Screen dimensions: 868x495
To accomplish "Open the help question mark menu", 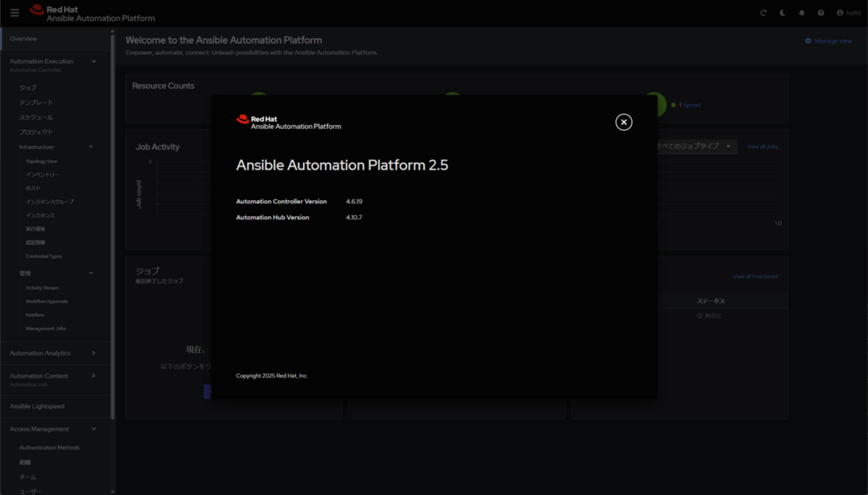I will tap(821, 13).
